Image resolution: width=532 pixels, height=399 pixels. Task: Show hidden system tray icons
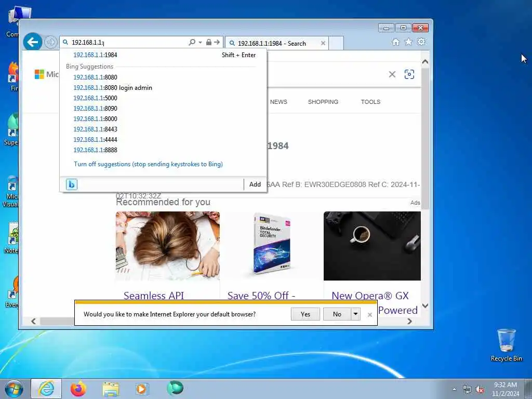(454, 389)
